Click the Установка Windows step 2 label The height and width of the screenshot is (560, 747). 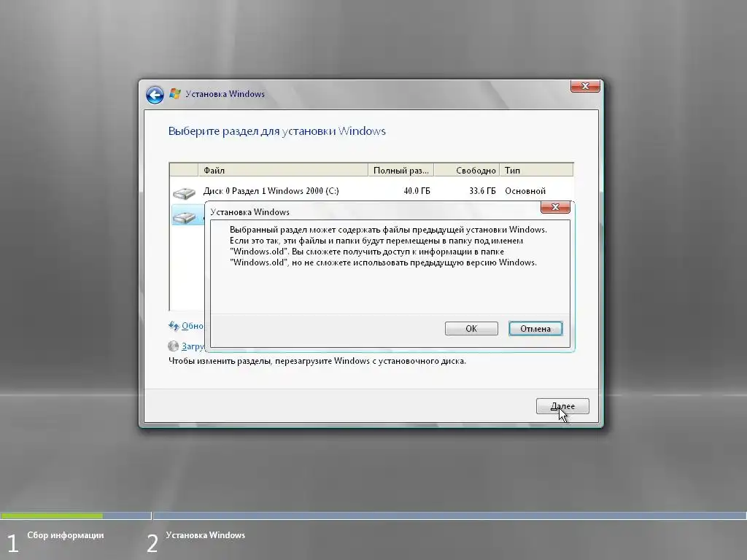pos(205,535)
